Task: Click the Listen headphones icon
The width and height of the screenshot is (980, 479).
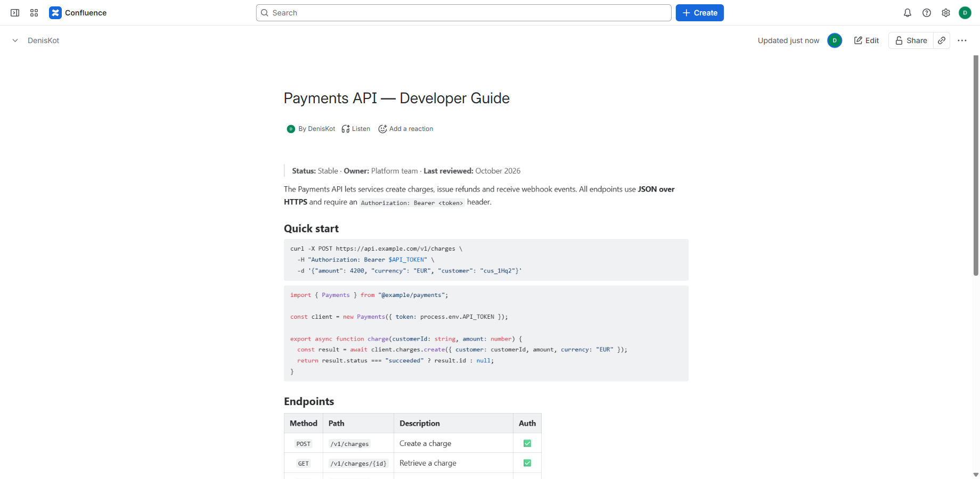Action: (346, 129)
